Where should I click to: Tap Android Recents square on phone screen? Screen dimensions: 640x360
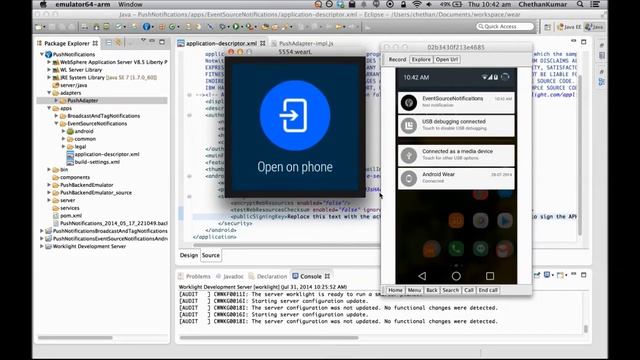(490, 276)
